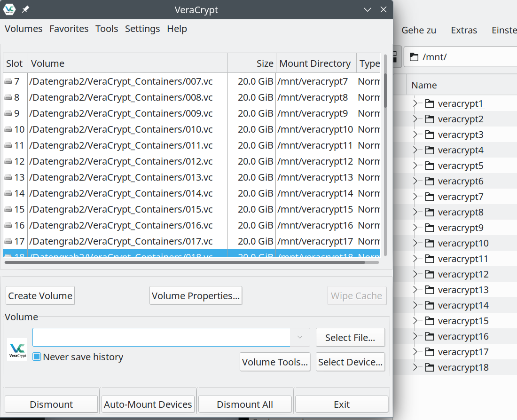Screen dimensions: 517x420
Task: Toggle Never save history checkbox
Action: click(37, 357)
